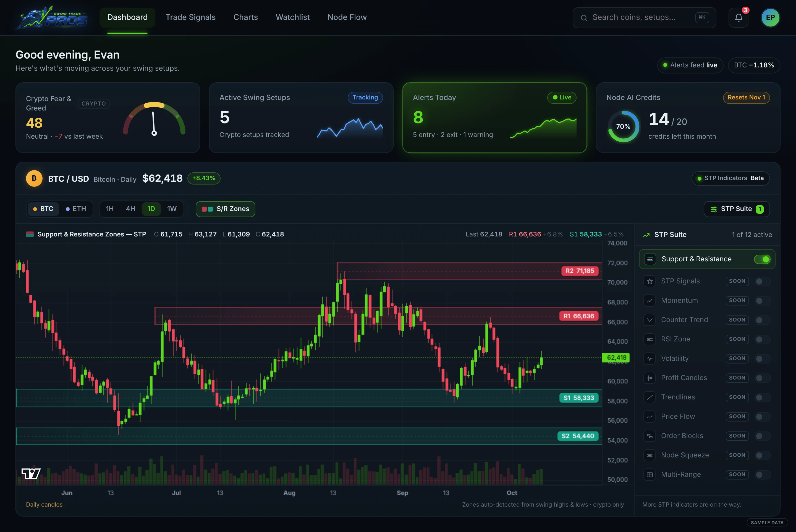Open the STP Suite panel button
The width and height of the screenshot is (796, 532).
737,209
